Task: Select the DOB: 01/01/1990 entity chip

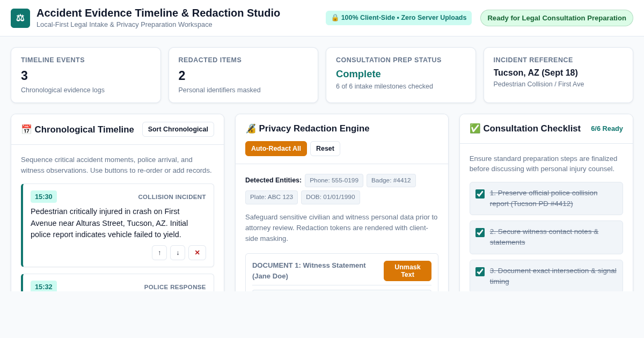Action: [x=331, y=197]
